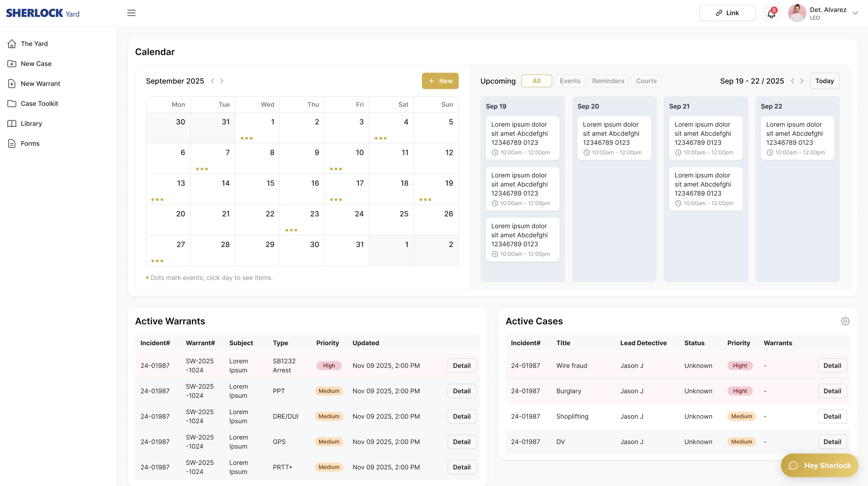The height and width of the screenshot is (486, 868).
Task: Enable the Events filter in Upcoming
Action: pos(570,81)
